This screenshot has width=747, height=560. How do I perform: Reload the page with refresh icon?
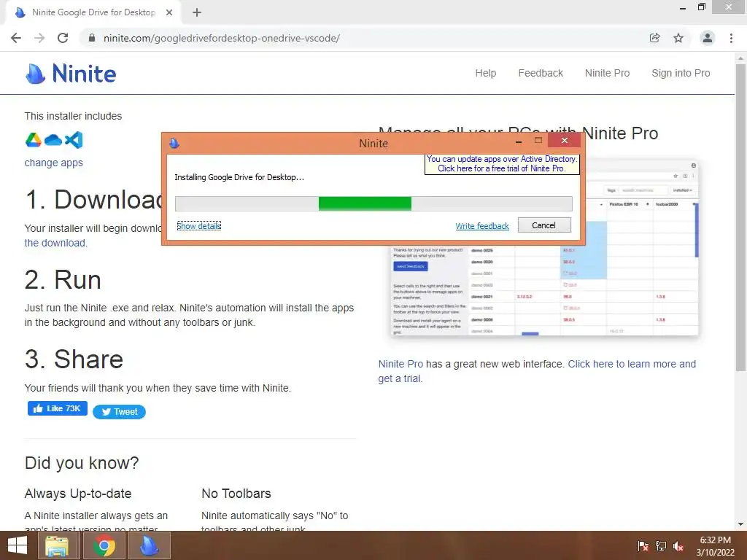63,38
